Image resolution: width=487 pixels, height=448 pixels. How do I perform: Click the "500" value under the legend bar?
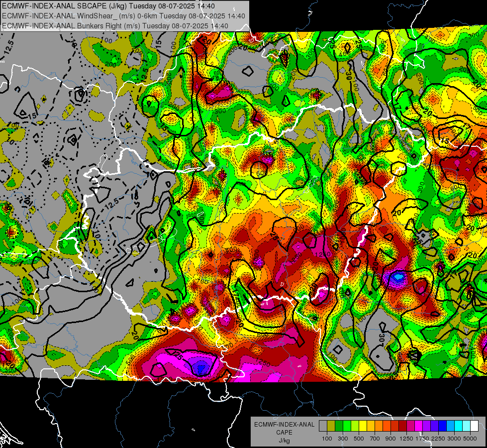coord(359,439)
